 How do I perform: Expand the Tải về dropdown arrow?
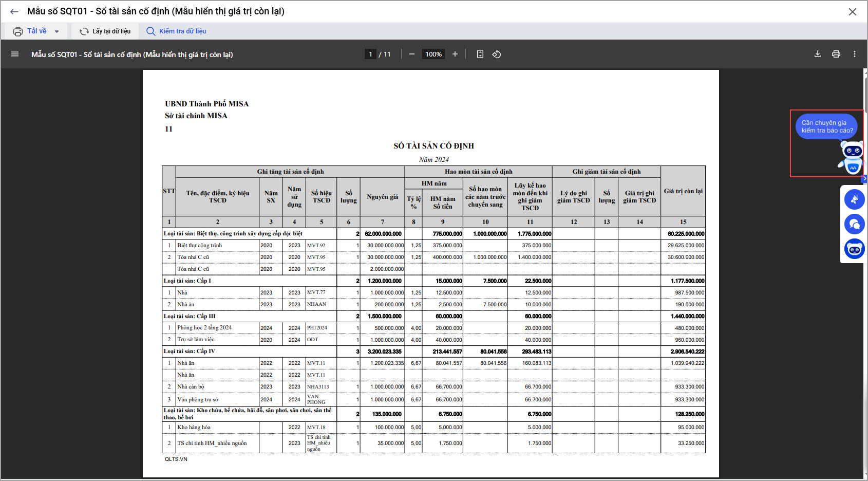[x=56, y=31]
